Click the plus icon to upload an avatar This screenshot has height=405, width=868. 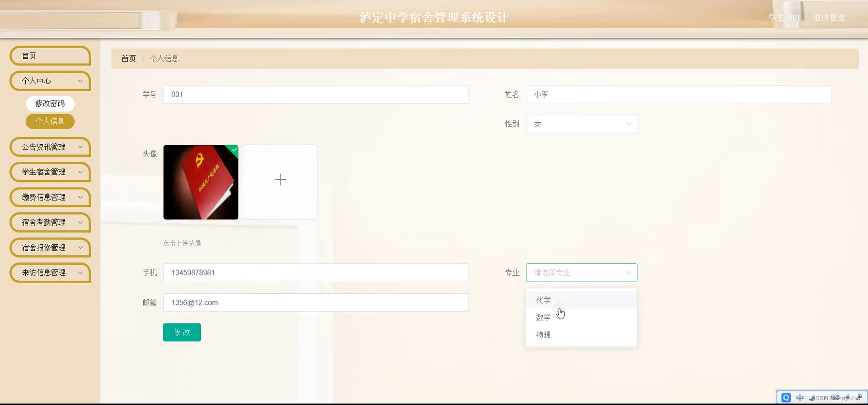(x=280, y=180)
